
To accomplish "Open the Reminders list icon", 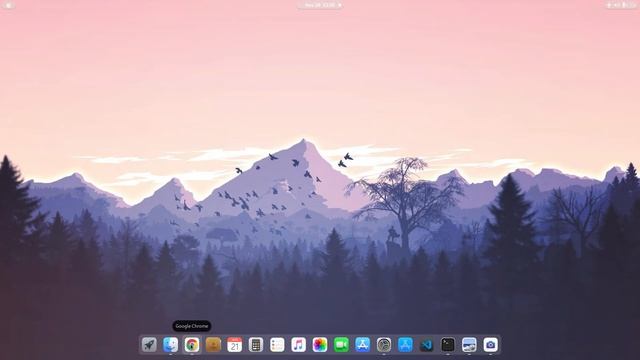I will 277,345.
